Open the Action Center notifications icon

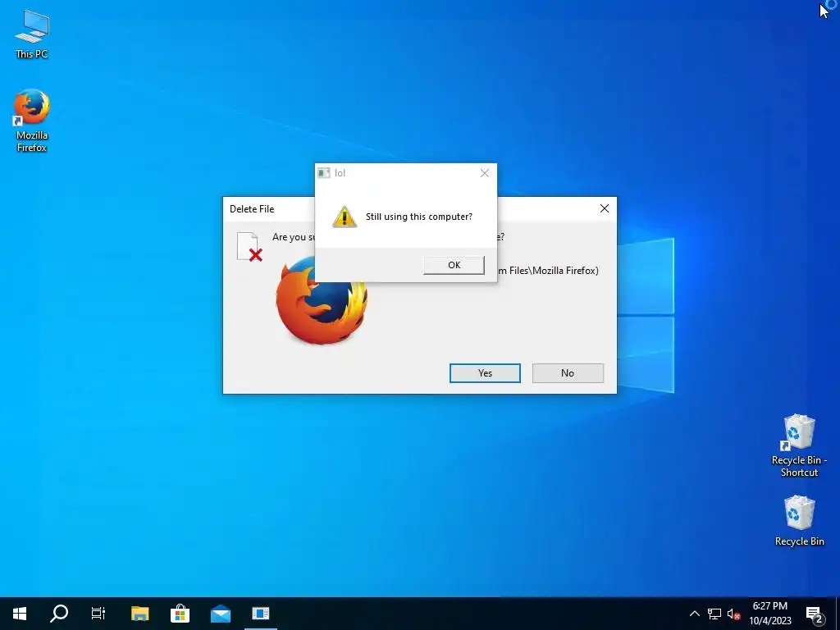pos(815,614)
